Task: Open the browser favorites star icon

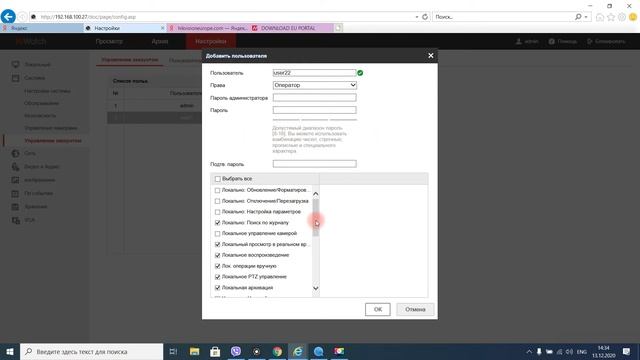Action: coord(611,17)
